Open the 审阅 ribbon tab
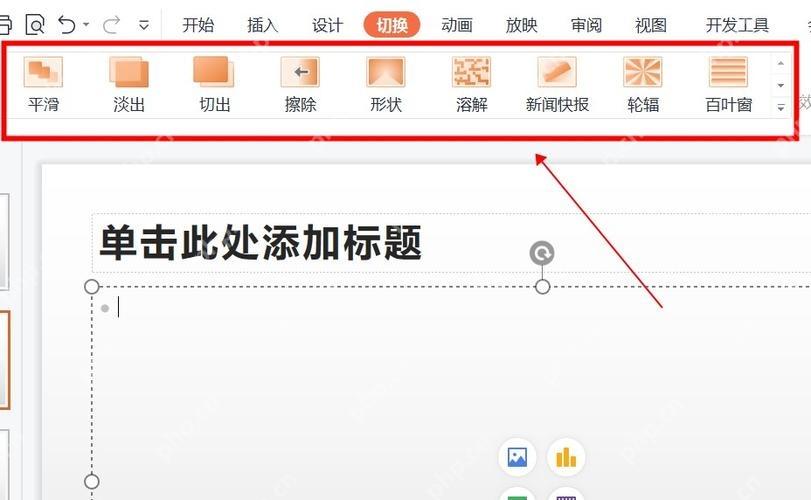The width and height of the screenshot is (811, 500). tap(586, 25)
